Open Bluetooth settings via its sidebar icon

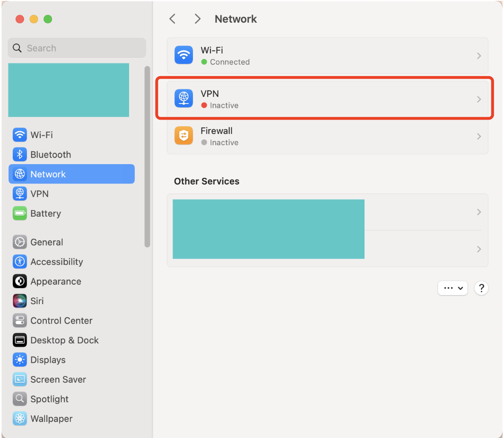[x=19, y=154]
